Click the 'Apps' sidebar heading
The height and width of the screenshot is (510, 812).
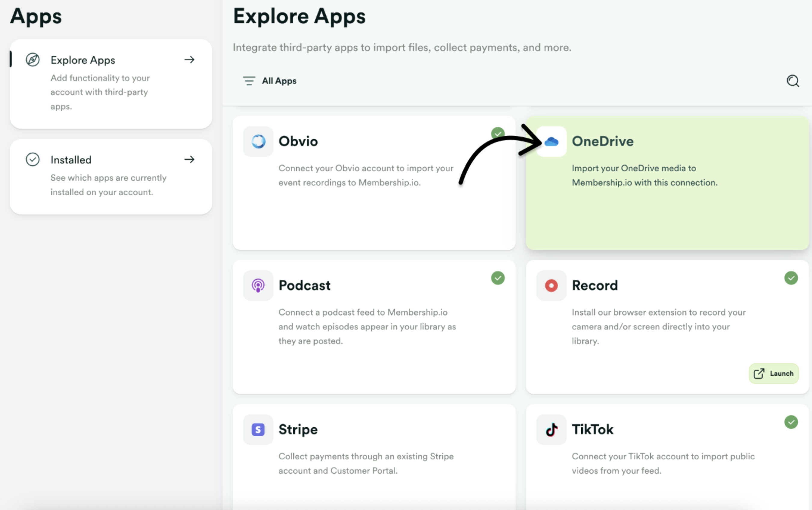[36, 16]
